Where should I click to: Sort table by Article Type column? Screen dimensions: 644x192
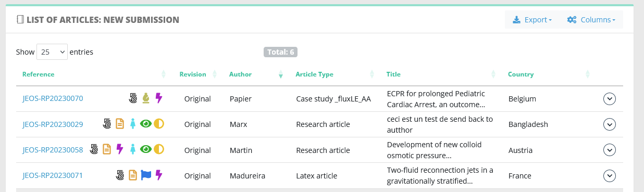[x=314, y=74]
